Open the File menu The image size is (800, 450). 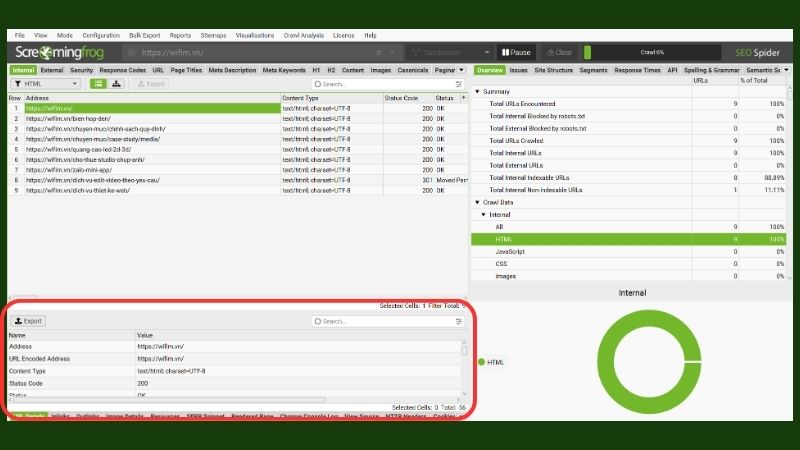[x=20, y=35]
